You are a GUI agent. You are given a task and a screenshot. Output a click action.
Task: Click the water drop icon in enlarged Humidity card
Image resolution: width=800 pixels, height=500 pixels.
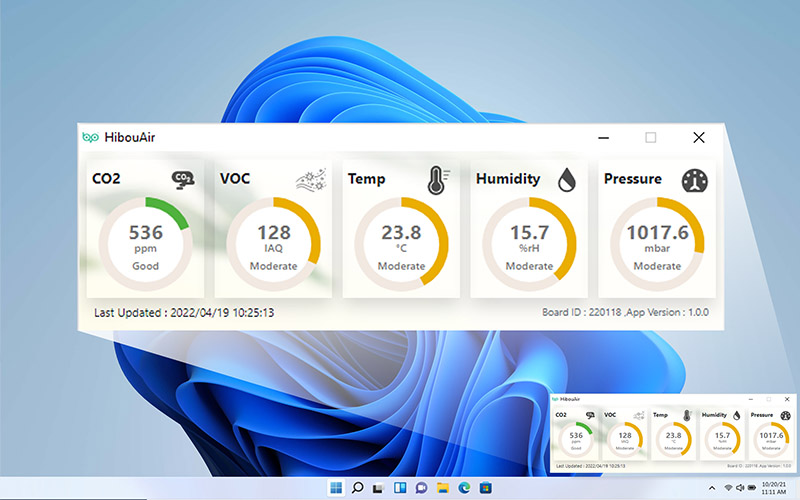(x=566, y=180)
